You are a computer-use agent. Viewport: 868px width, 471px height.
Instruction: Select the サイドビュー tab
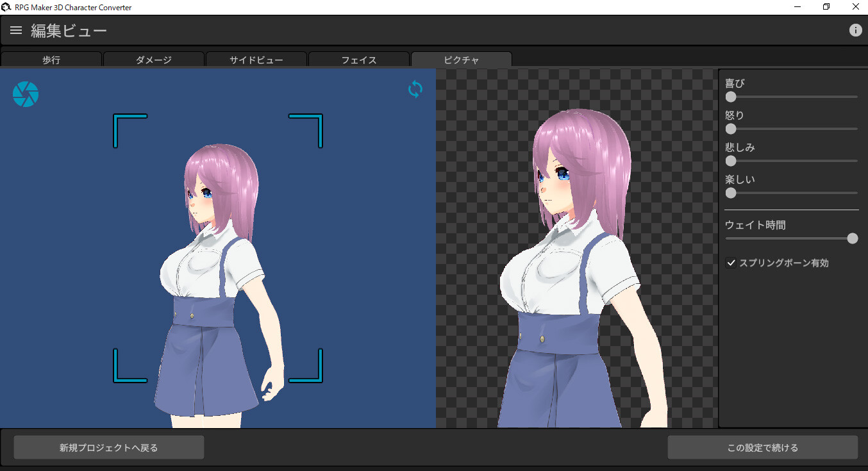coord(256,59)
